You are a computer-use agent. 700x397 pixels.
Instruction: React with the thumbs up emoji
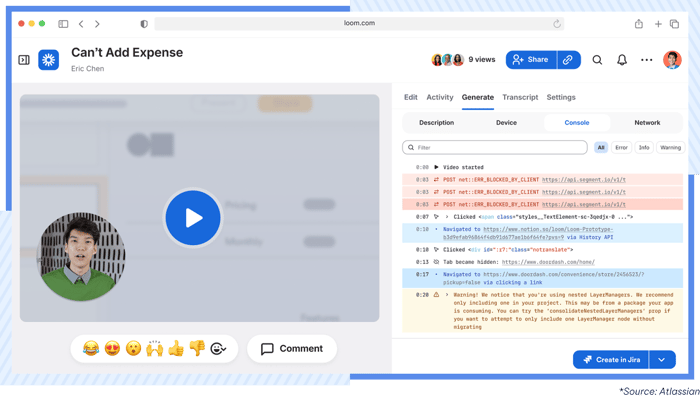[176, 348]
